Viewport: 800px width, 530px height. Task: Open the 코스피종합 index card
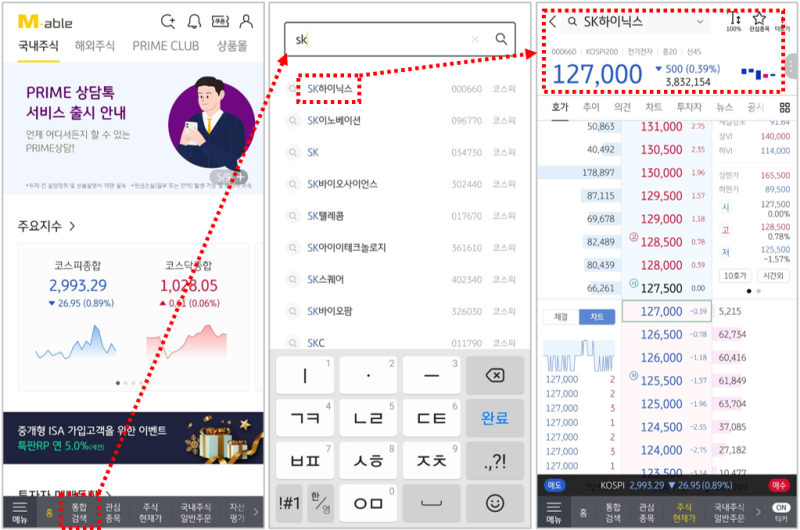click(78, 312)
